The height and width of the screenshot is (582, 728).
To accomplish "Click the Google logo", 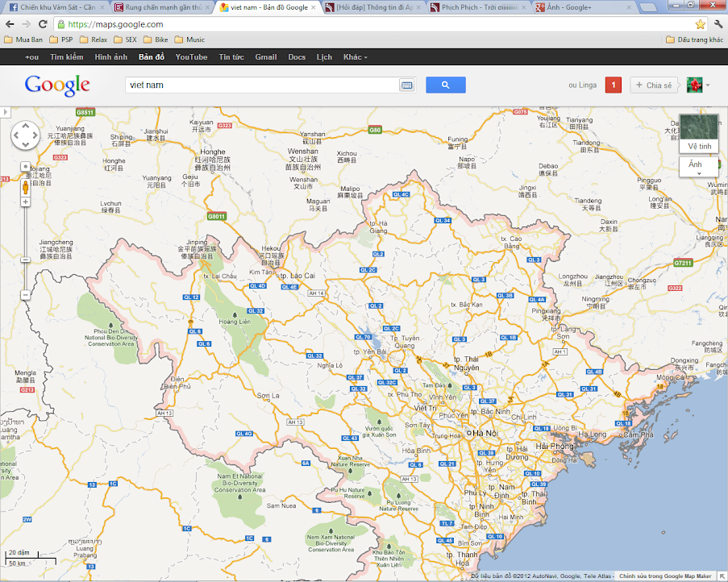I will coord(57,85).
